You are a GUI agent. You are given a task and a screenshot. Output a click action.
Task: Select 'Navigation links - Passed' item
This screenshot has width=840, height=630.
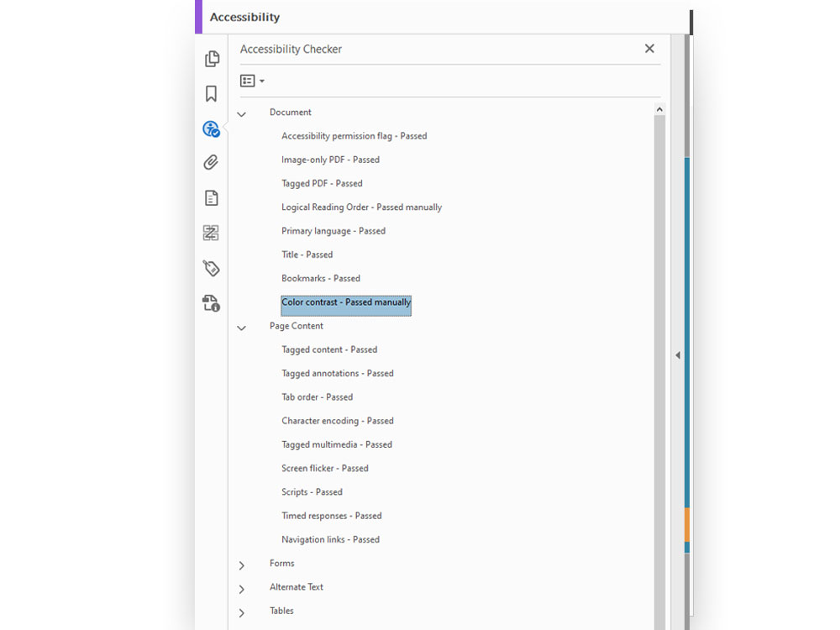330,539
